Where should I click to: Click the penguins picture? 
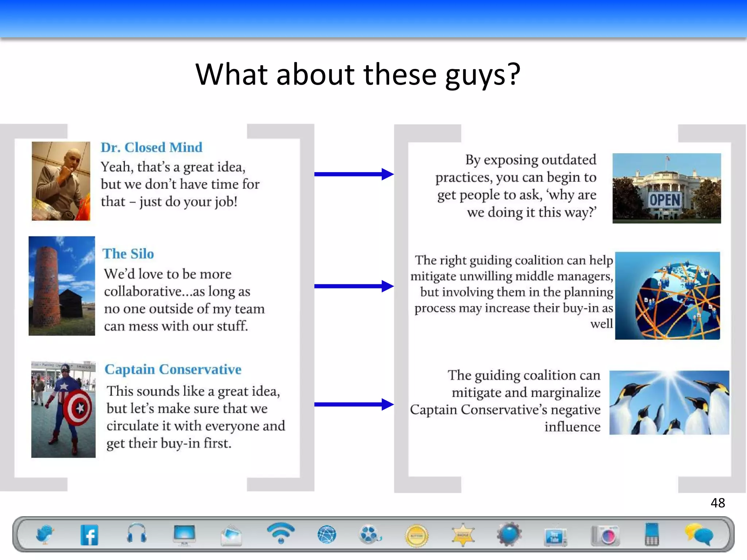(669, 402)
